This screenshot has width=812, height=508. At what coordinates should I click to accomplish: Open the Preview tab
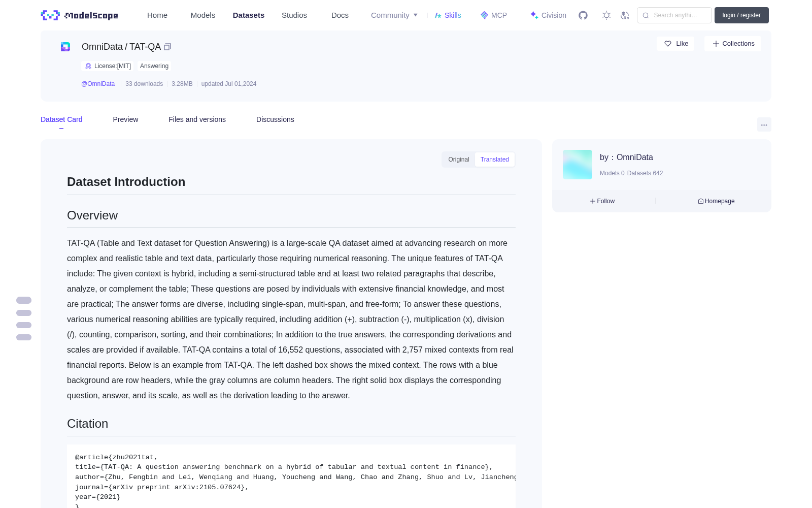point(125,119)
